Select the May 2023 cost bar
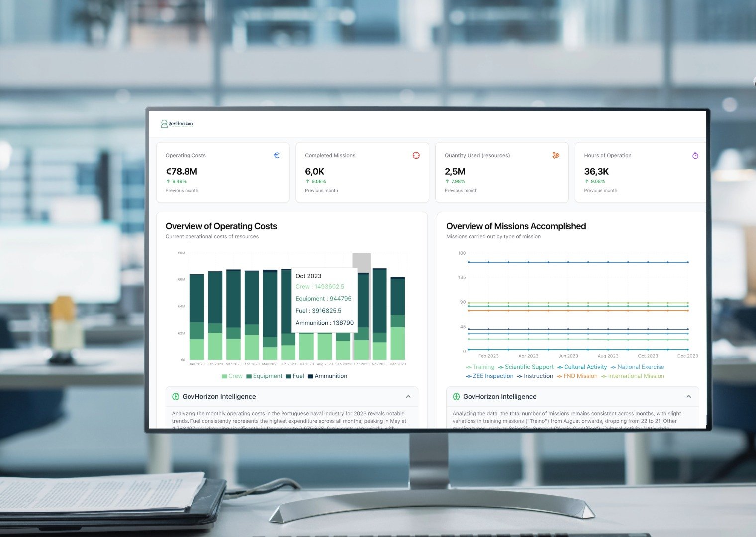This screenshot has height=537, width=756. (x=270, y=315)
